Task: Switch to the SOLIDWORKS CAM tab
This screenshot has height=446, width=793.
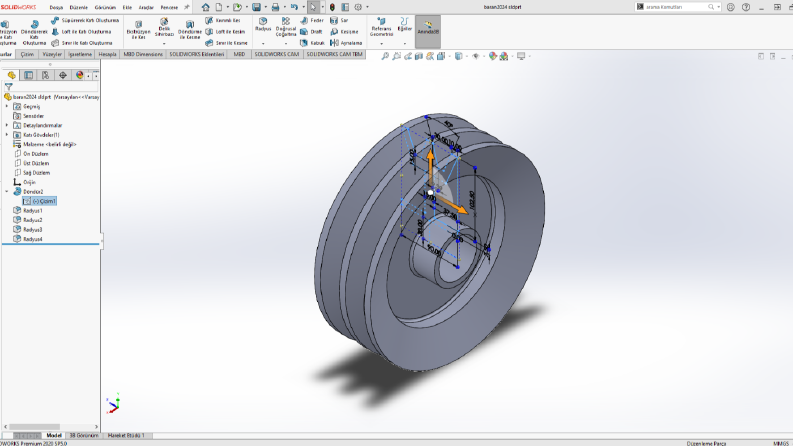Action: [277, 54]
